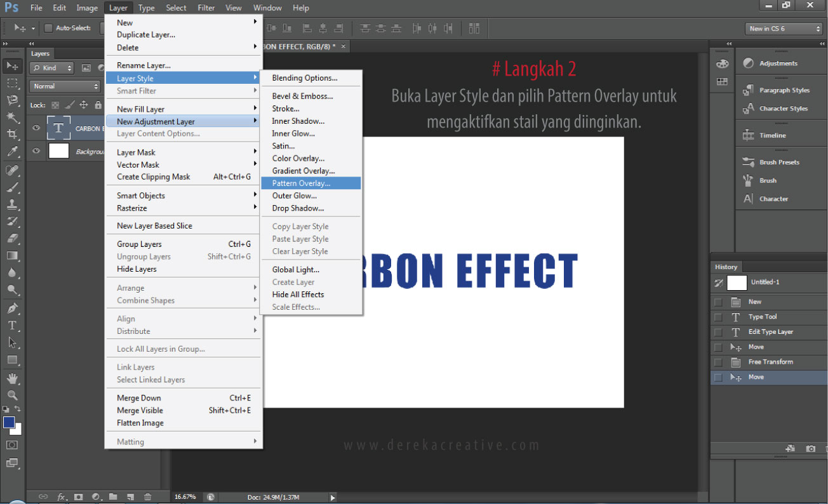Select the Magic Wand tool
Screen dimensions: 828x504
pyautogui.click(x=12, y=117)
